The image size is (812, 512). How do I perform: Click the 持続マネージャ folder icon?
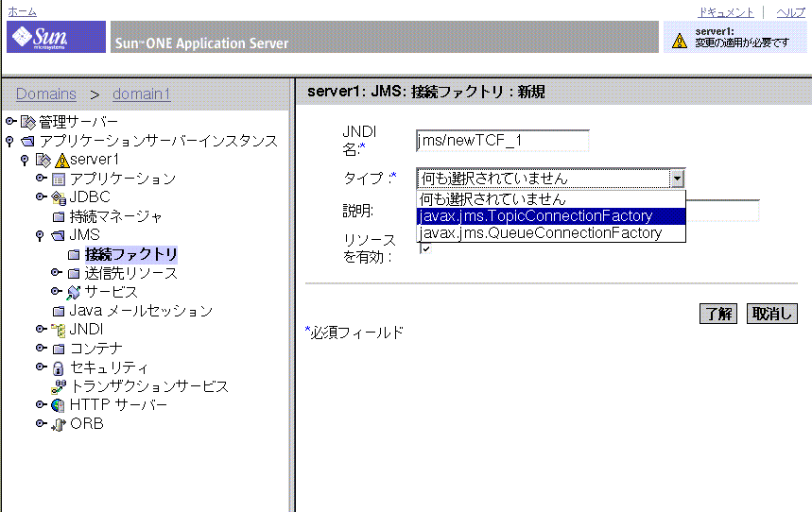(59, 216)
